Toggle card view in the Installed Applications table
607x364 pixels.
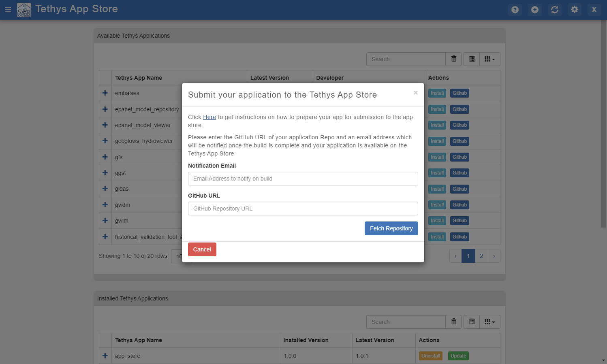[x=472, y=322]
